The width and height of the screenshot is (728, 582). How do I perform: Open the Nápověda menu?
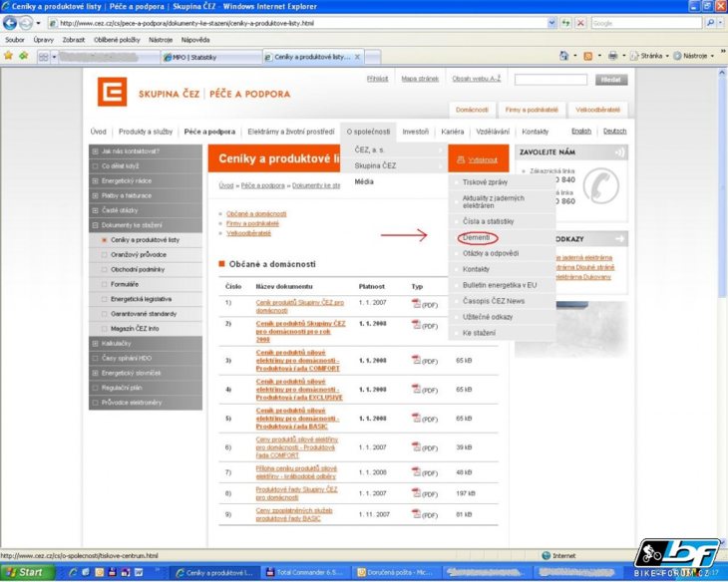pos(195,40)
